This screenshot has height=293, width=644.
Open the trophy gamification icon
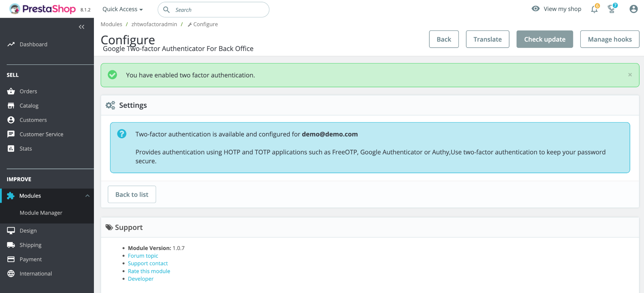pos(611,9)
